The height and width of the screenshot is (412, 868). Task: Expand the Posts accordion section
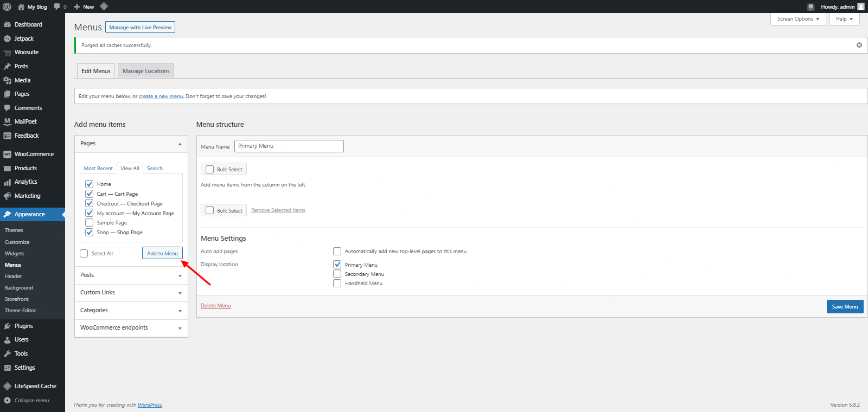click(x=131, y=275)
